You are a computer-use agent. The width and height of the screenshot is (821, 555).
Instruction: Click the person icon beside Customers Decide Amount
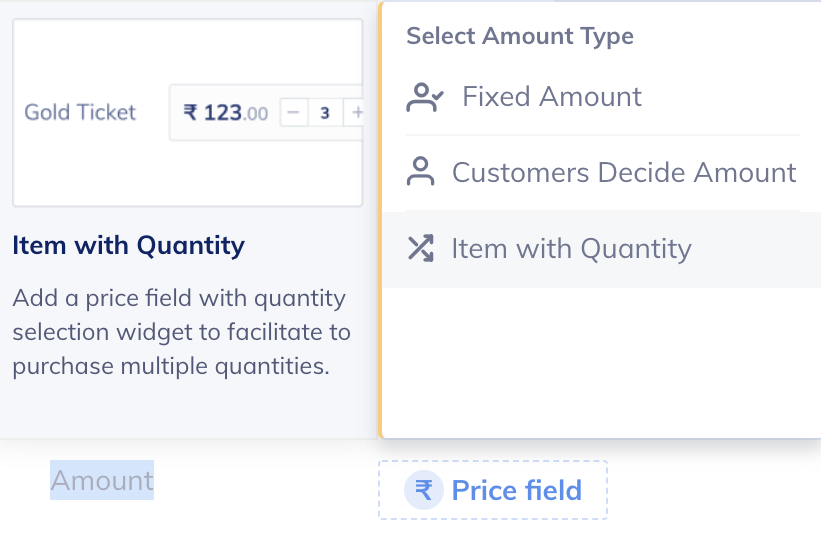coord(420,171)
